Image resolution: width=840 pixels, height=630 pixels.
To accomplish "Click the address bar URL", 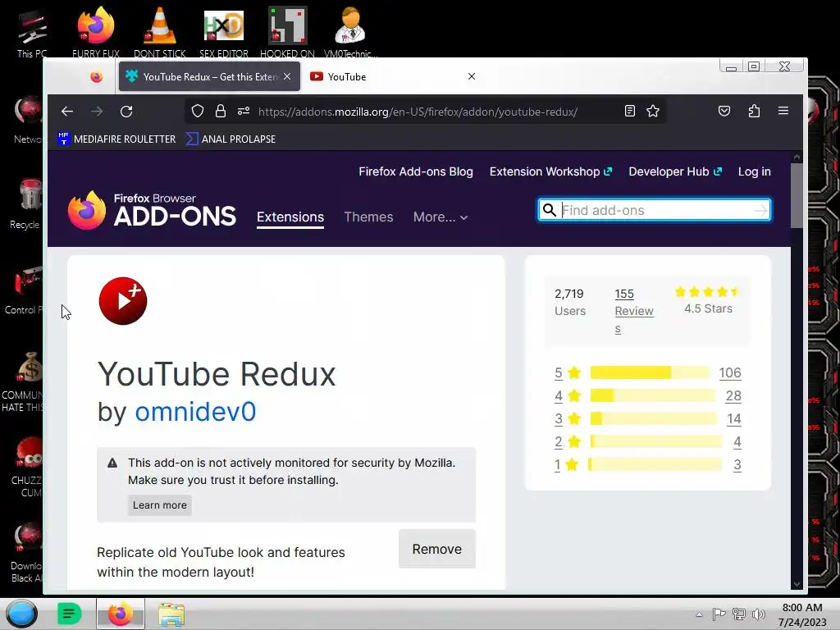I will [418, 112].
